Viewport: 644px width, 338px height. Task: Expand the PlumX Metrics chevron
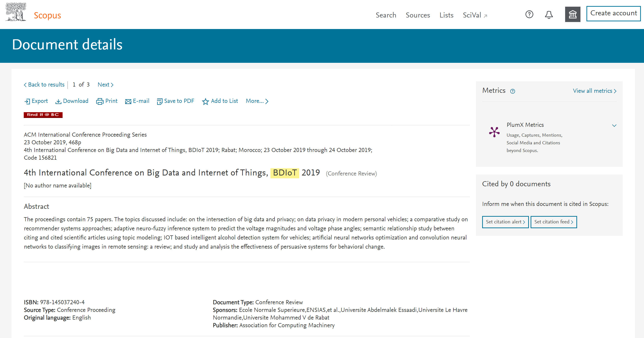click(614, 126)
